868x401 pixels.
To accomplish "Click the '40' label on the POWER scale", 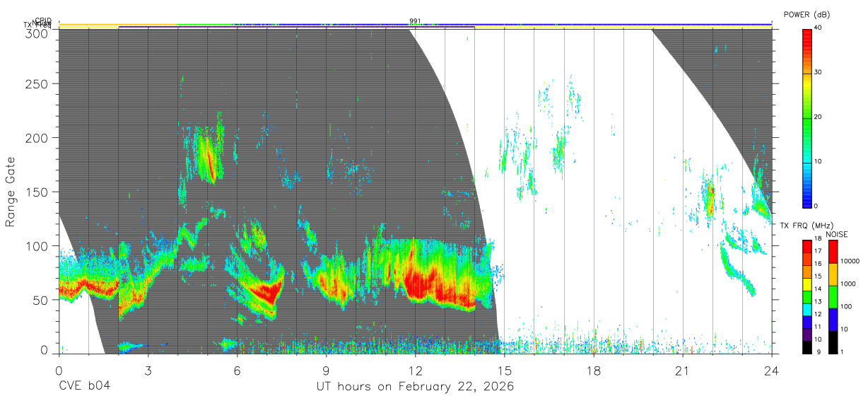I will click(819, 28).
